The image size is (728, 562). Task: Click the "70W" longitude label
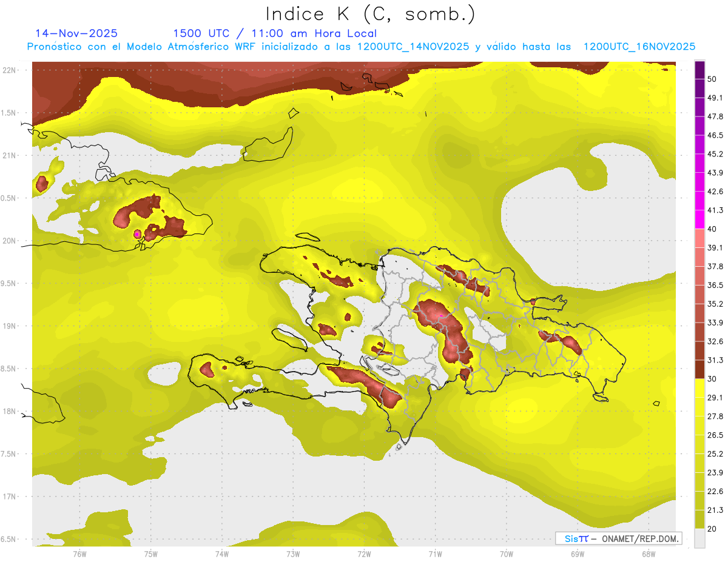coord(506,554)
